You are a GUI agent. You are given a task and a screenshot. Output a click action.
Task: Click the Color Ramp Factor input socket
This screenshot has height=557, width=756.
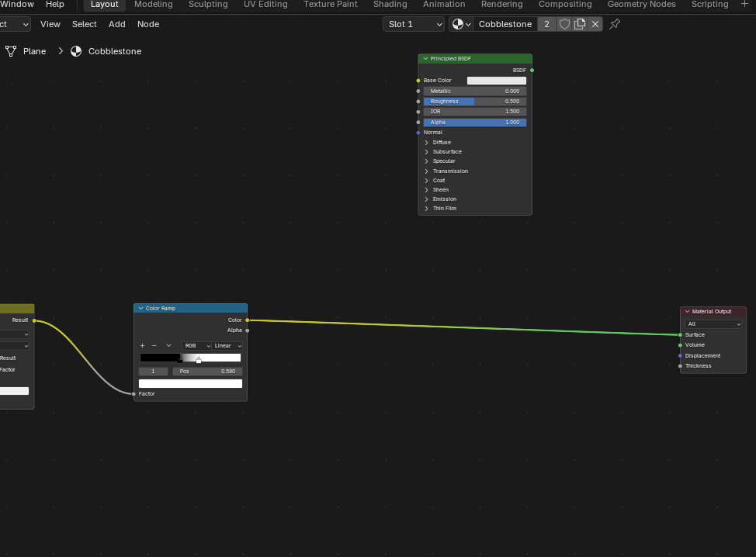pos(134,394)
